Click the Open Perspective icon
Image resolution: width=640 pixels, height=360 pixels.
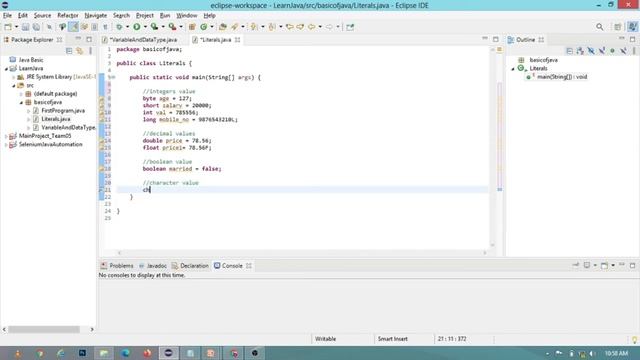pos(618,27)
